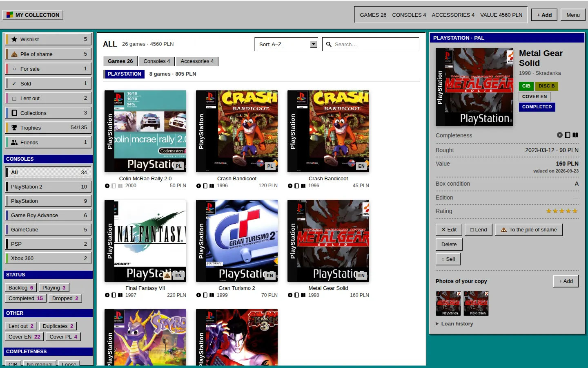Click disc icon under Colin McRae Rally 2.0

pyautogui.click(x=107, y=186)
